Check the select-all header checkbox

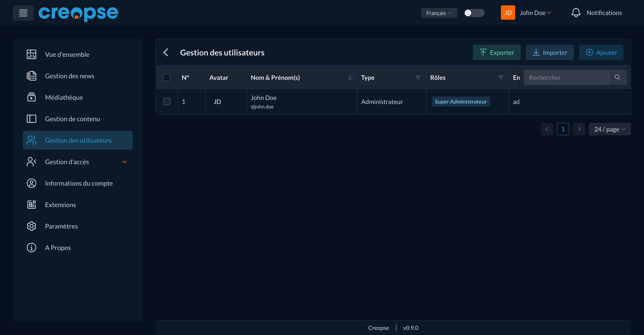click(167, 78)
